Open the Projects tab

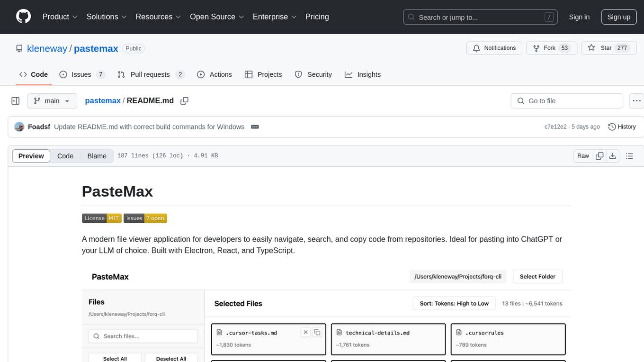tap(263, 74)
